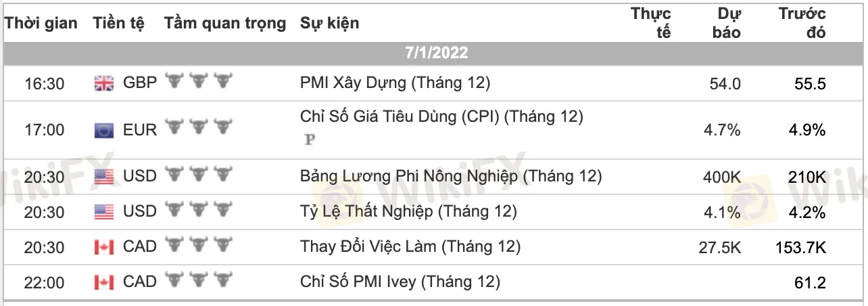This screenshot has height=306, width=868.
Task: Click the last bull icon in the Chỉ Số PMI Ivey row
Action: tap(222, 280)
